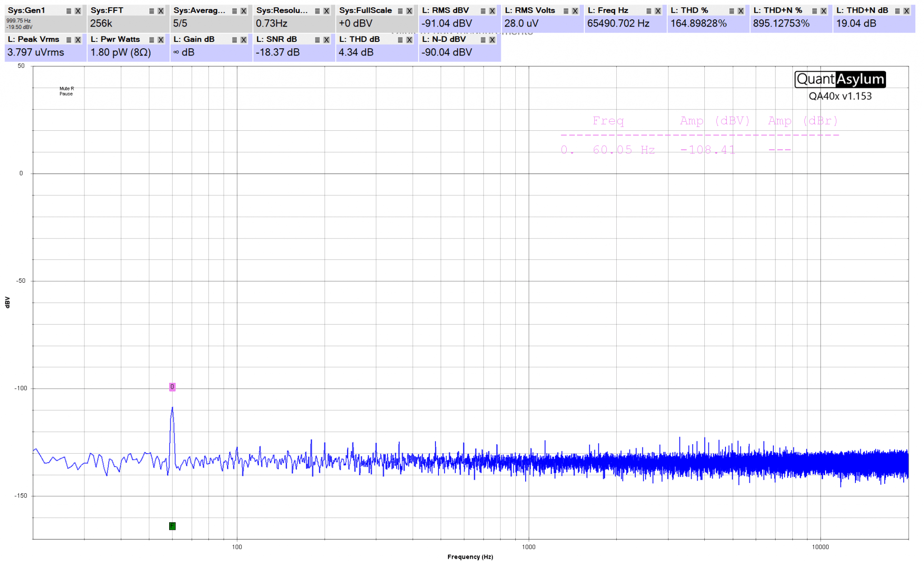
Task: Click the -18.37 dB SNR reading
Action: [277, 52]
